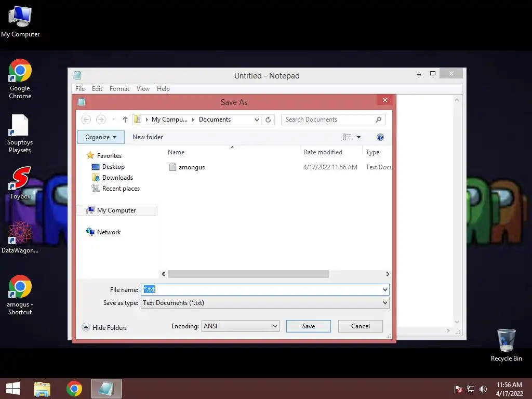Click horizontal scrollbar right arrow
Screen dimensions: 532x399
point(388,274)
